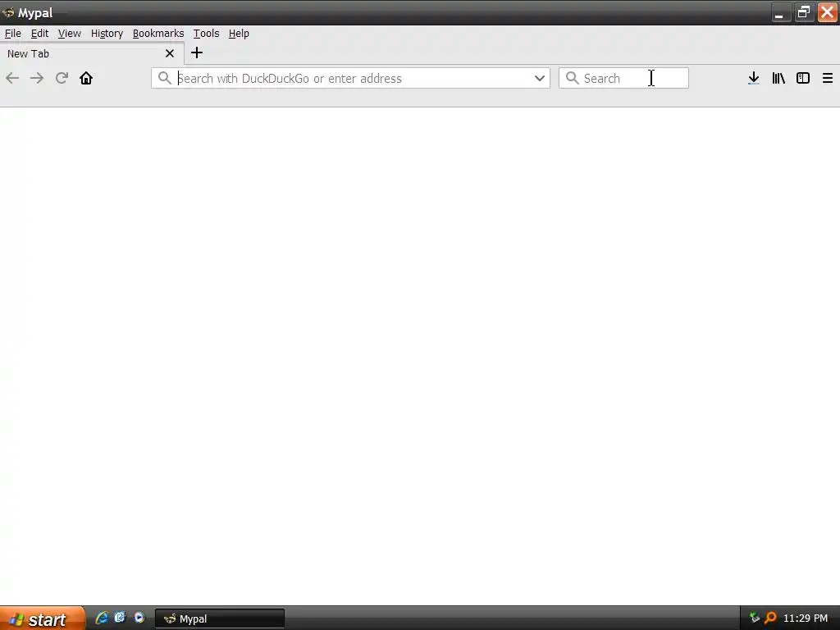Toggle the sidebars icon
This screenshot has width=840, height=630.
803,78
